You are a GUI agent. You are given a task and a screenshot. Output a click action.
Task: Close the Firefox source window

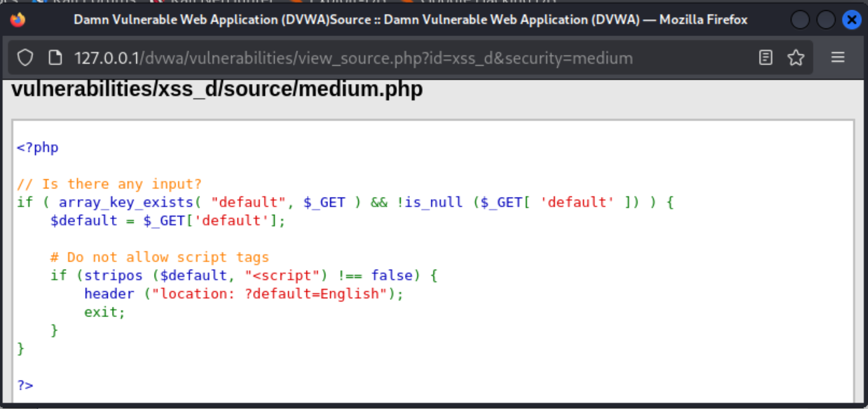852,20
